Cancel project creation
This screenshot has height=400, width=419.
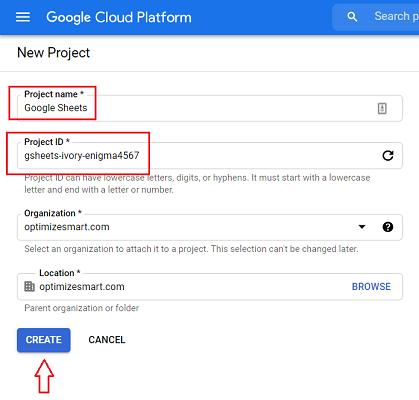pyautogui.click(x=107, y=340)
